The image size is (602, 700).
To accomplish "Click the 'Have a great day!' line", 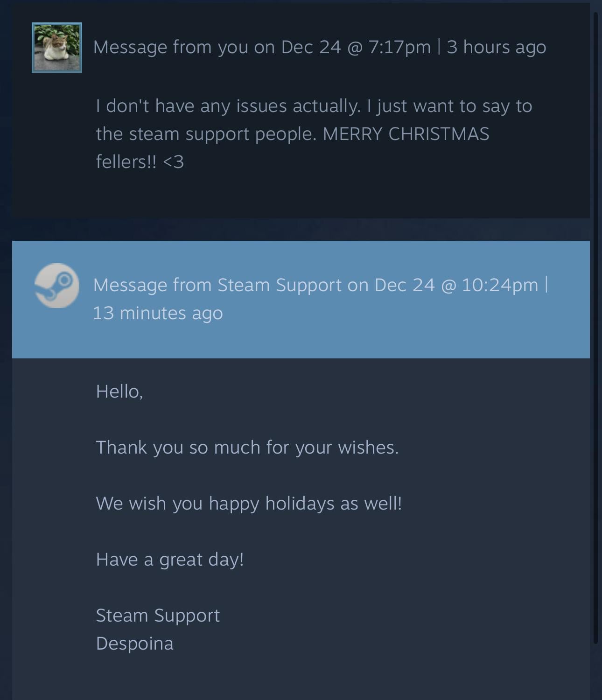I will (170, 560).
